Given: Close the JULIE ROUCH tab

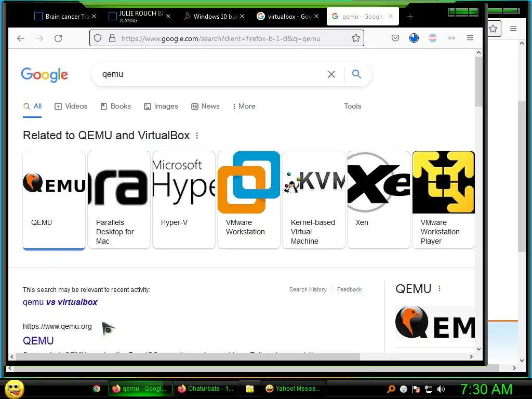Looking at the screenshot, I should click(x=168, y=16).
